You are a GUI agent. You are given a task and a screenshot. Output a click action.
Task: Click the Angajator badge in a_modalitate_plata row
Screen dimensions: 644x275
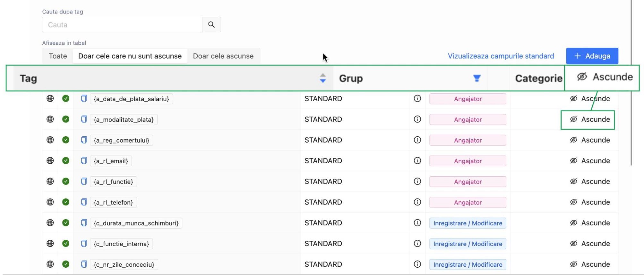coord(468,120)
